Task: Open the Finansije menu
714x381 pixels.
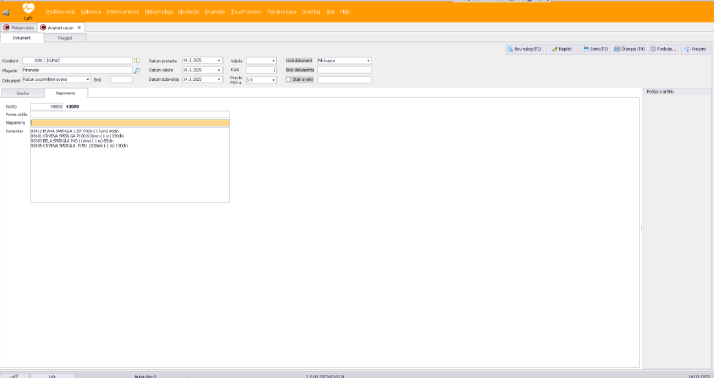Action: [215, 12]
